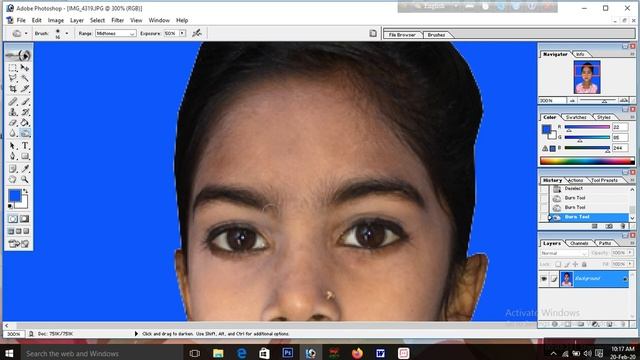Select the Move tool
Viewport: 640px width, 360px height.
[x=25, y=68]
